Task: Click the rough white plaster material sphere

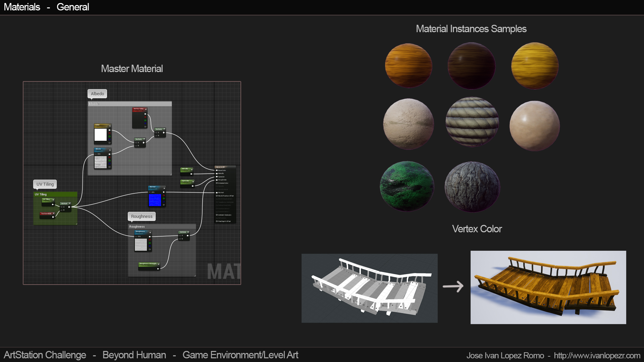Action: pos(409,124)
